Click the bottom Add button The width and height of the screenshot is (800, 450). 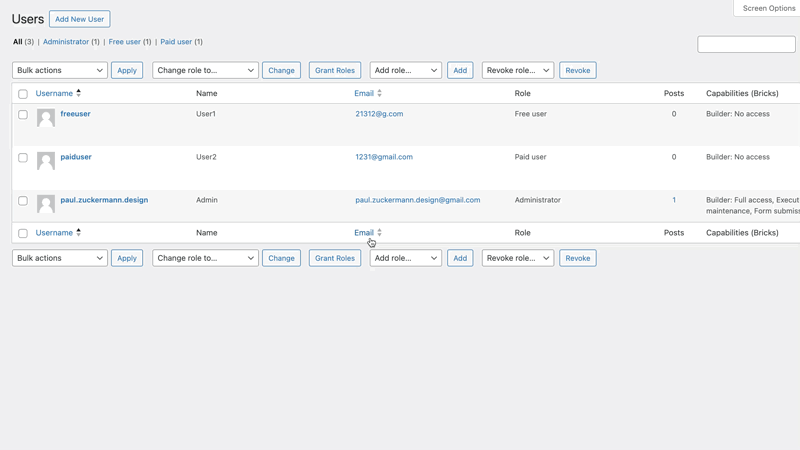pyautogui.click(x=460, y=258)
